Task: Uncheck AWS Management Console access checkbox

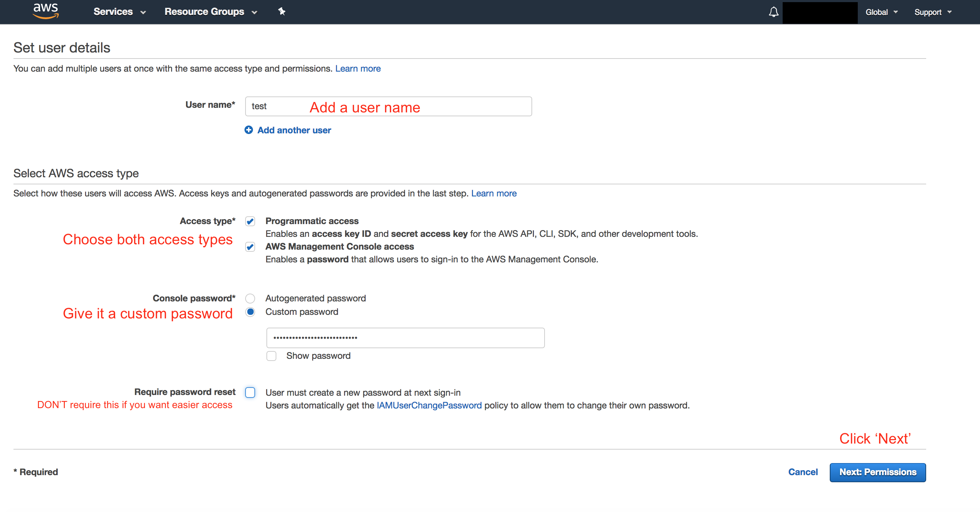Action: point(250,247)
